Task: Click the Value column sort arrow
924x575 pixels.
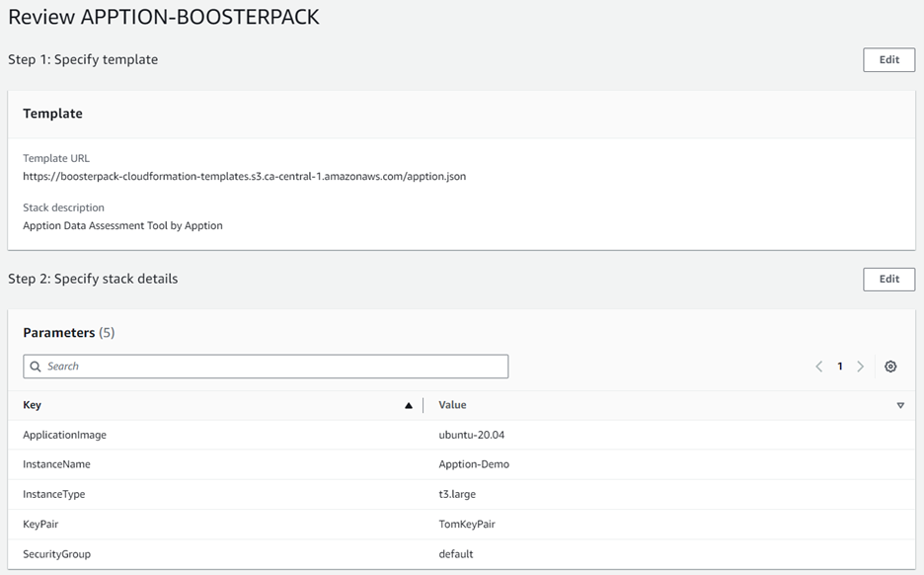Action: click(x=900, y=405)
